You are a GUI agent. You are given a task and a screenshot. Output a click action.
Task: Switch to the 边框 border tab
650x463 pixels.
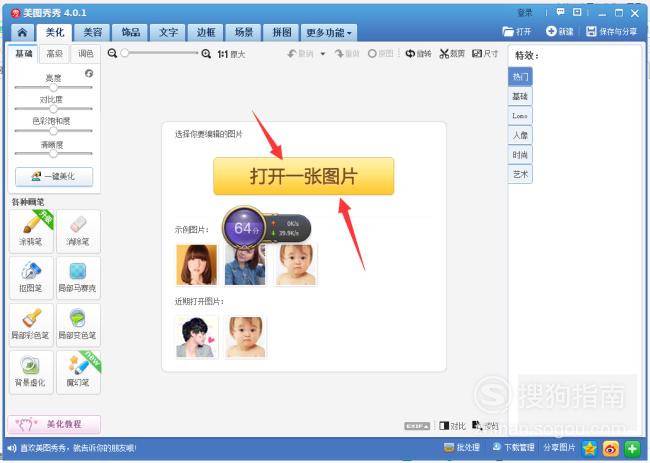(206, 33)
